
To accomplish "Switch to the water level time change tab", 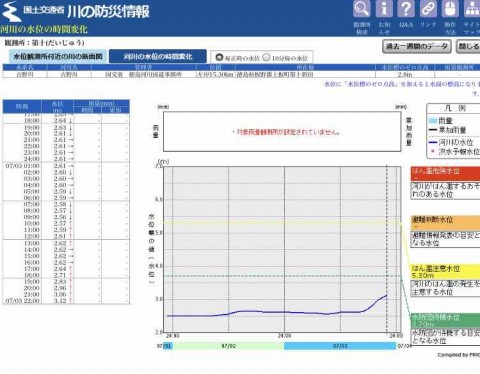I will click(158, 57).
